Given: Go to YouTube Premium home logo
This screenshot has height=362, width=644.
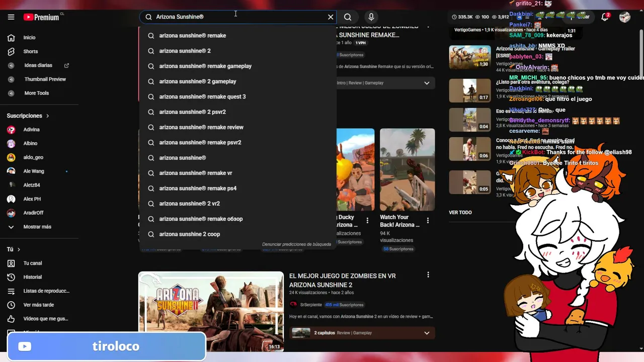Looking at the screenshot, I should pyautogui.click(x=41, y=17).
